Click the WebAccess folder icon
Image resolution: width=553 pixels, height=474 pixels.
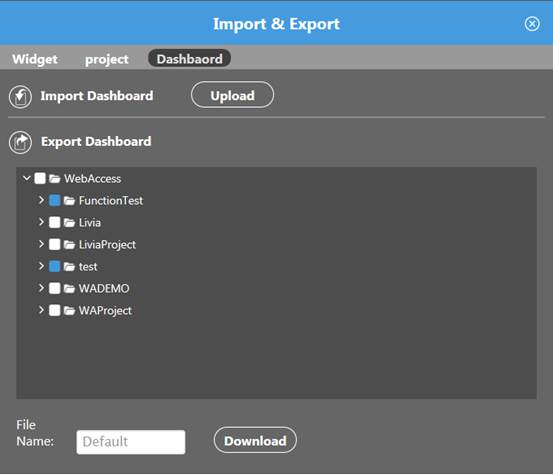pos(55,179)
